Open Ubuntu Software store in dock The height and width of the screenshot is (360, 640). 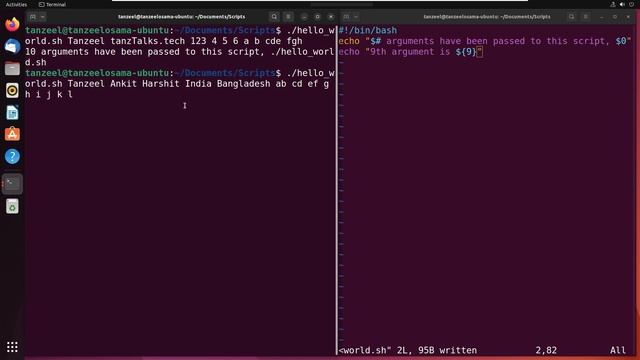click(x=12, y=134)
